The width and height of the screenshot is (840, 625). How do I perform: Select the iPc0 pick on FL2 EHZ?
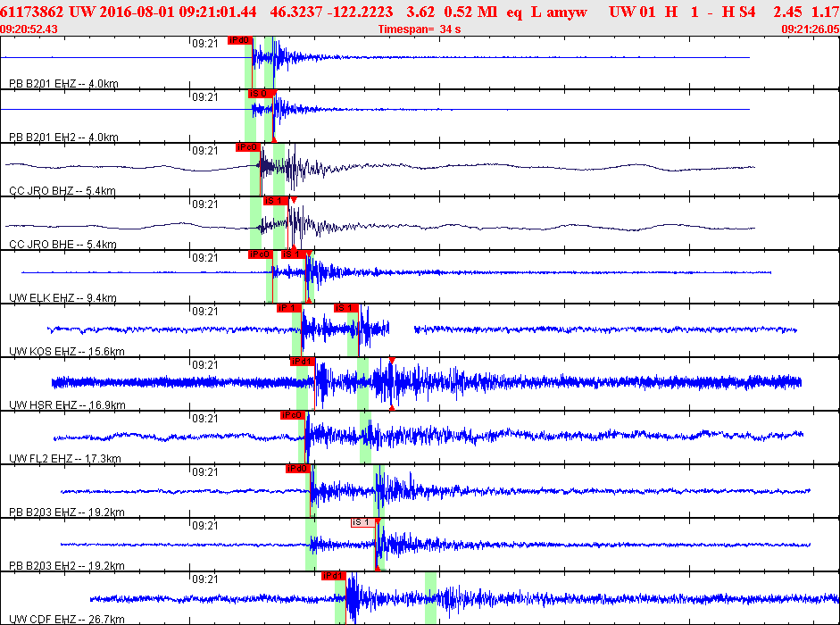293,415
